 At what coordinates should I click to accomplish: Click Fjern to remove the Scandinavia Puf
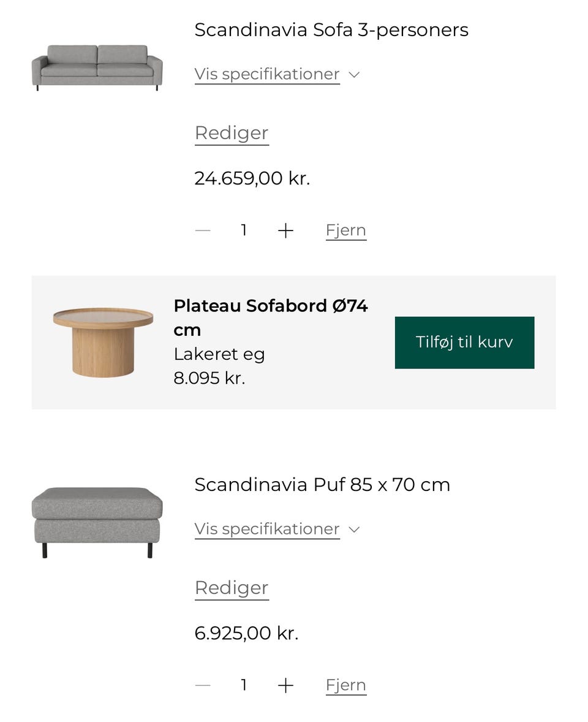[345, 685]
